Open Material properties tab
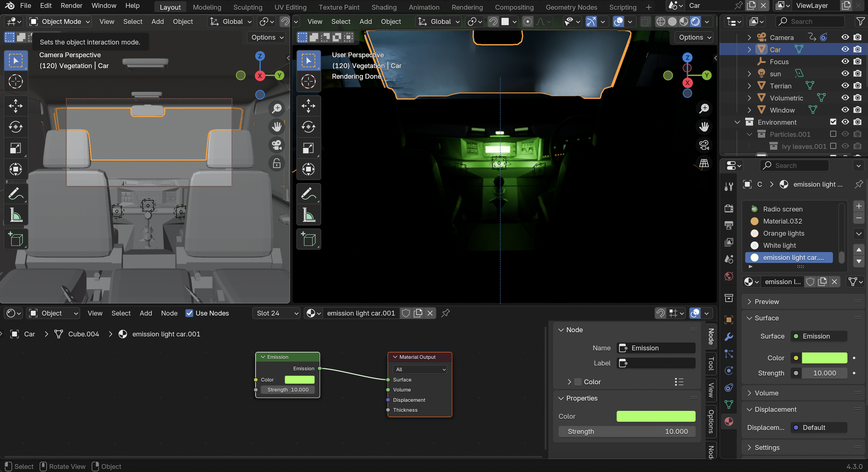 point(729,421)
